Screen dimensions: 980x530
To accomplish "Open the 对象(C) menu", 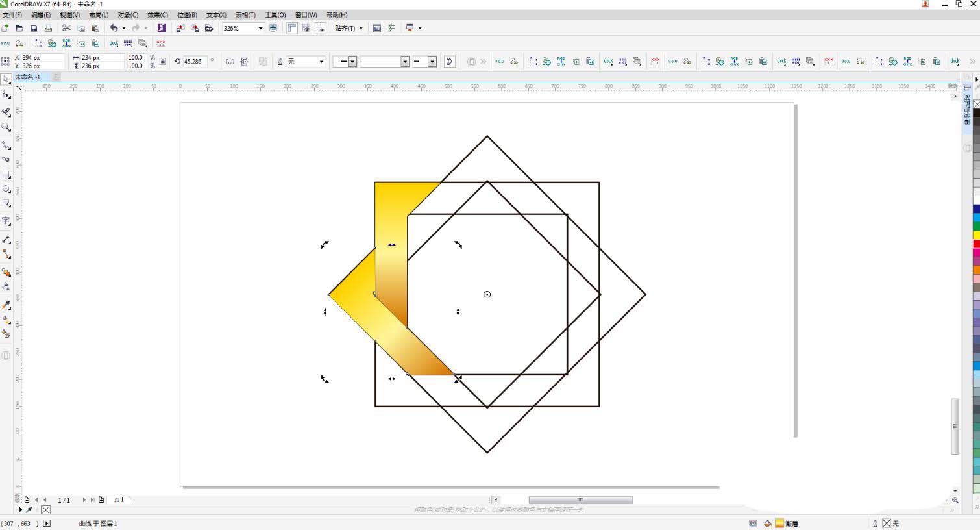I will [x=128, y=14].
